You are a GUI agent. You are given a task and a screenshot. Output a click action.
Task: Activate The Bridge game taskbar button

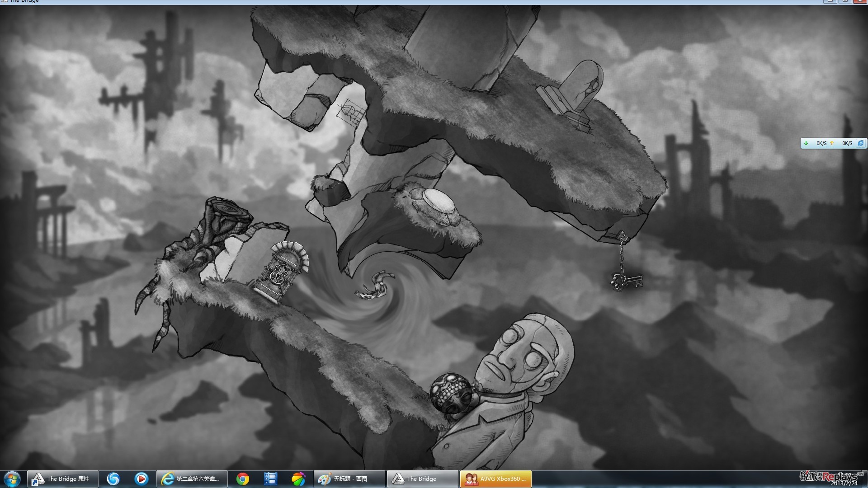[423, 479]
